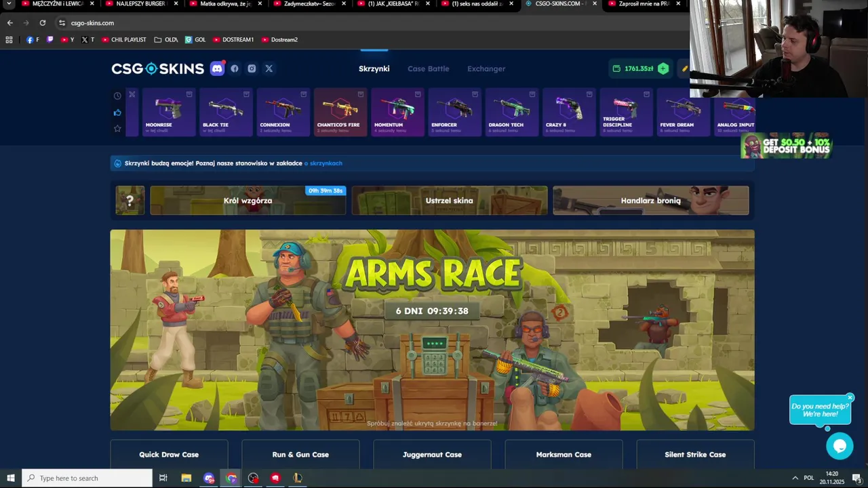Click the MOONRISE drop card
This screenshot has width=868, height=488.
point(169,112)
